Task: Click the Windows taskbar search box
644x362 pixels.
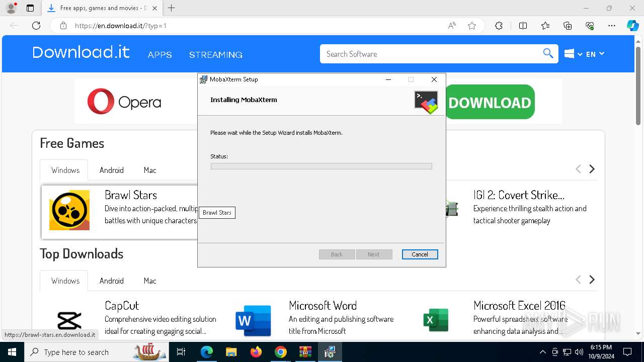Action: pyautogui.click(x=97, y=352)
